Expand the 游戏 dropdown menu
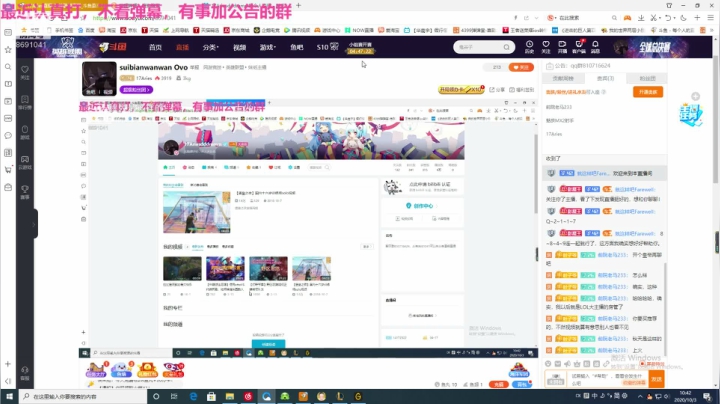Screen dimensions: 720x404 [x=267, y=47]
